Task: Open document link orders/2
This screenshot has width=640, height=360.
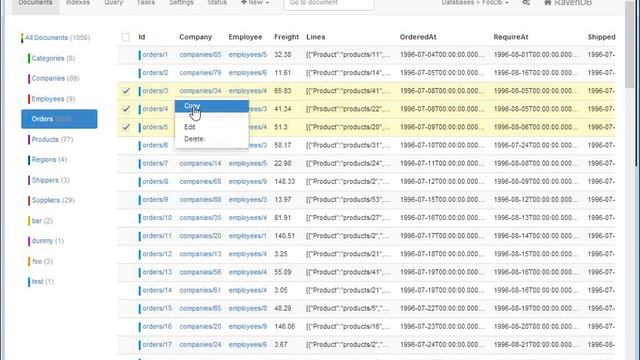Action: 155,73
